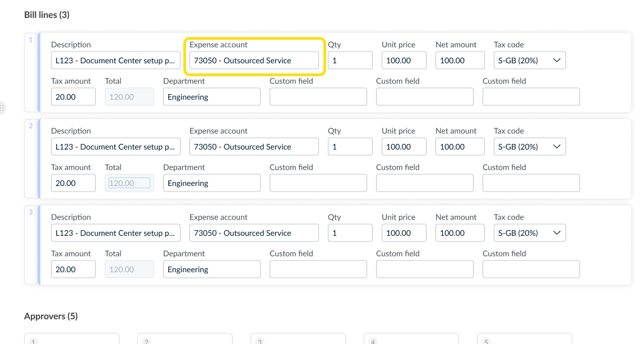Click the Total field in line 1
Viewport: 644px width, 354px height.
pyautogui.click(x=129, y=97)
